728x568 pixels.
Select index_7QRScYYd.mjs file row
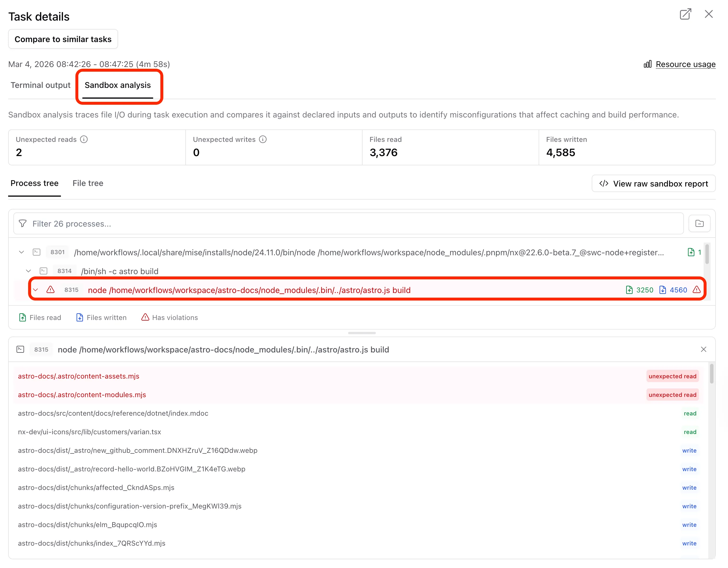coord(358,543)
